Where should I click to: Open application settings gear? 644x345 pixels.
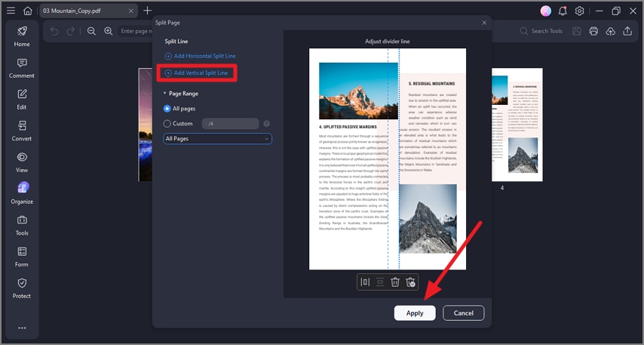tap(579, 11)
